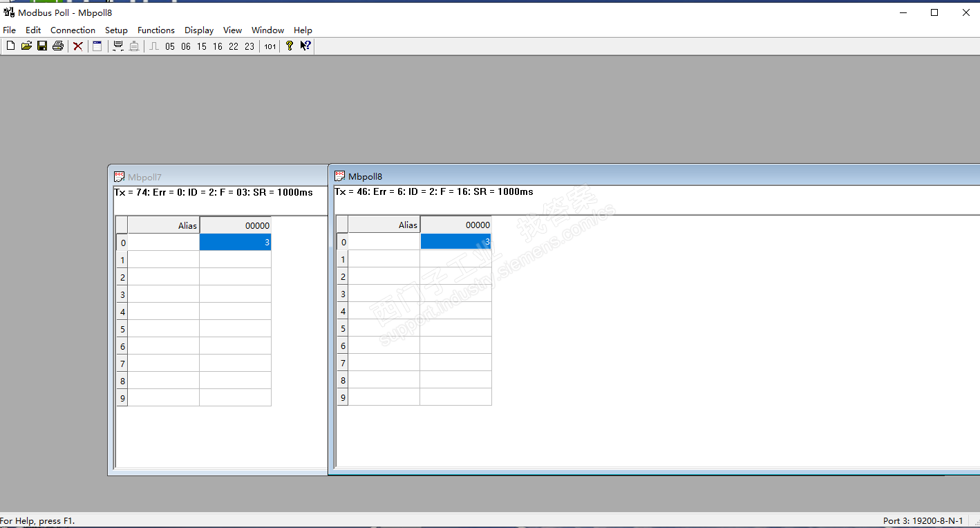Image resolution: width=980 pixels, height=528 pixels.
Task: Click the Open file folder icon
Action: click(x=26, y=46)
